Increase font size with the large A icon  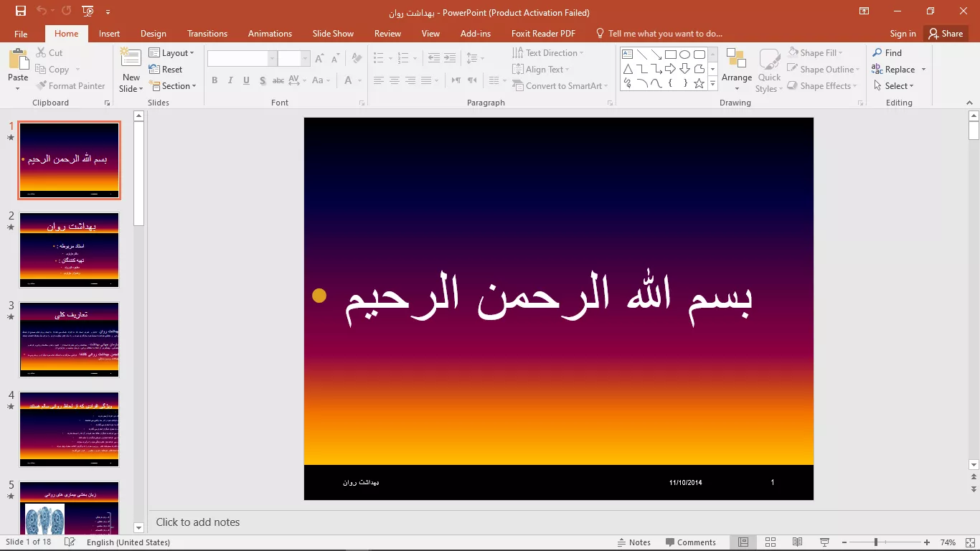coord(320,59)
